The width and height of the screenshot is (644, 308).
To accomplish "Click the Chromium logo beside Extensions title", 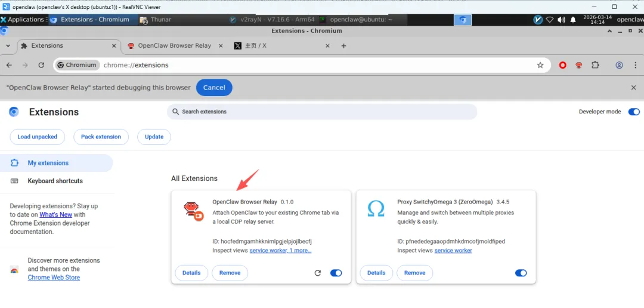I will pyautogui.click(x=14, y=112).
